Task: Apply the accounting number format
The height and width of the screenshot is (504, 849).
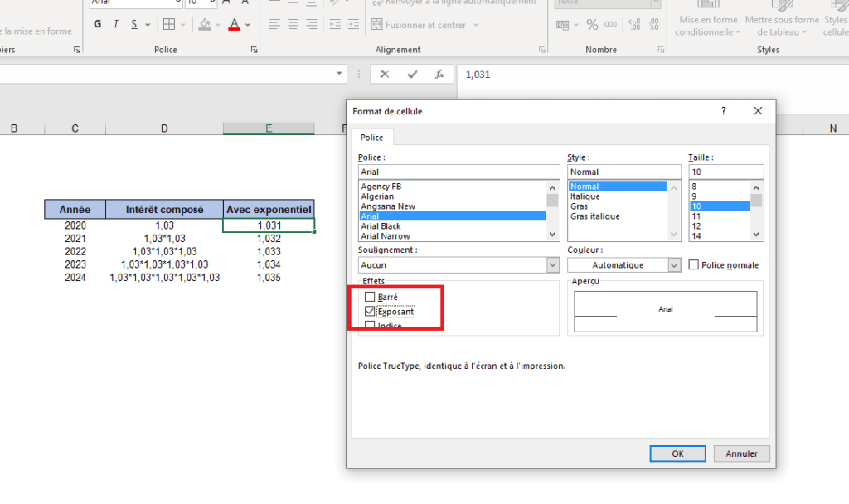Action: (x=563, y=25)
